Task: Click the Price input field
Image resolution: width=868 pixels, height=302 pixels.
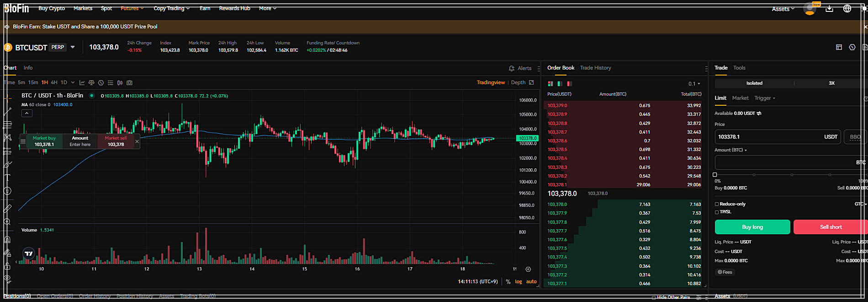Action: tap(778, 137)
